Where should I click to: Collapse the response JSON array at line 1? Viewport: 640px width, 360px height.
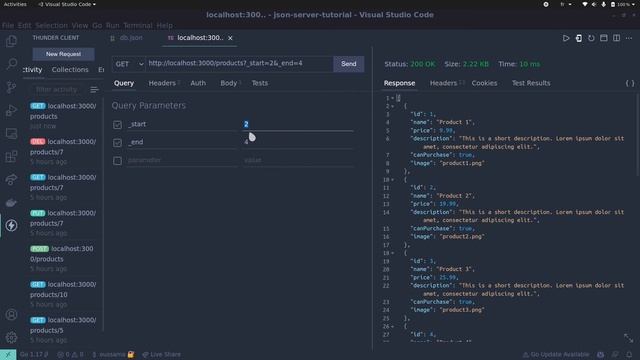[x=393, y=98]
